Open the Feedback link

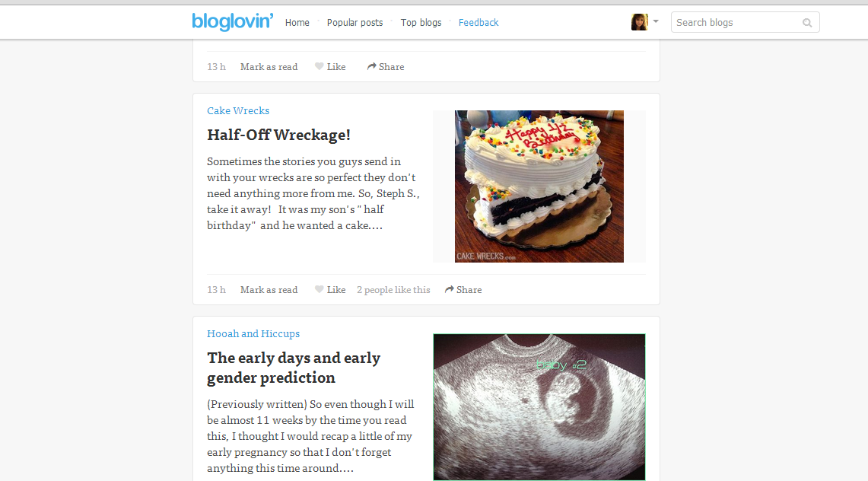click(x=479, y=23)
